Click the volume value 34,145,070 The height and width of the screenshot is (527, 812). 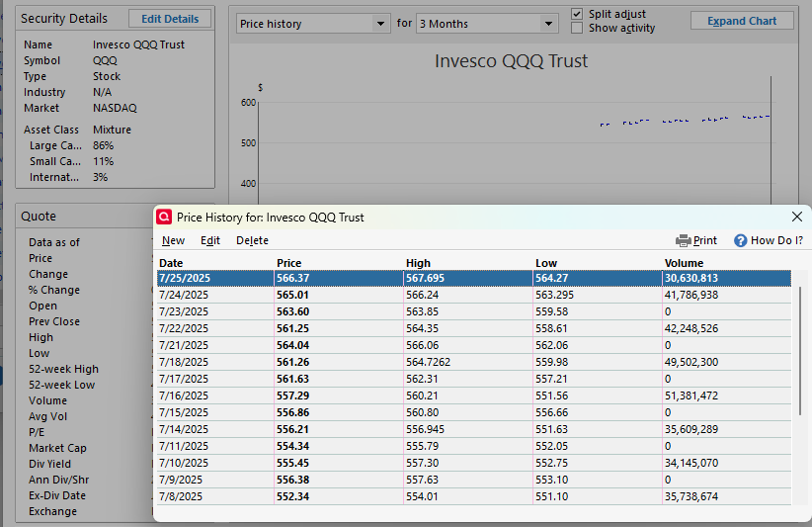(691, 463)
